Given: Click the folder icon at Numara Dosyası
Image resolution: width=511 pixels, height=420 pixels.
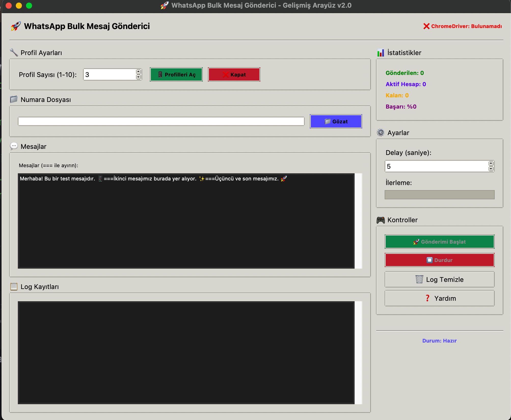Looking at the screenshot, I should [x=14, y=99].
